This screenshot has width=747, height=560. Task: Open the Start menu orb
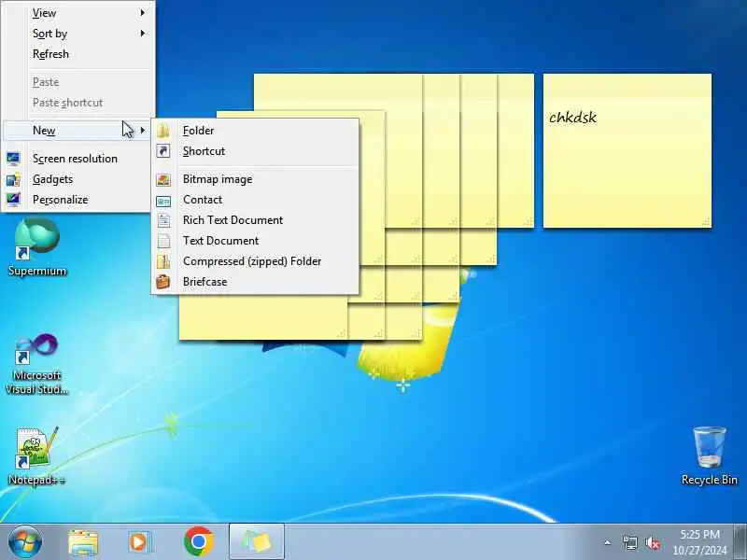click(x=25, y=542)
